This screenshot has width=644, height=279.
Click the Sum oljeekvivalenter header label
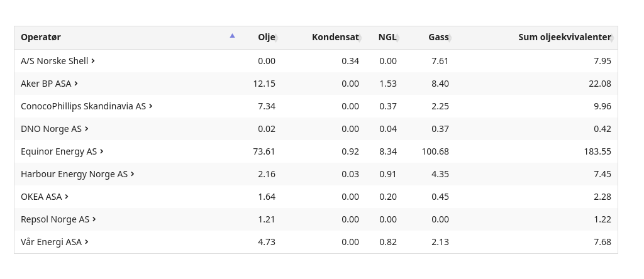[565, 37]
